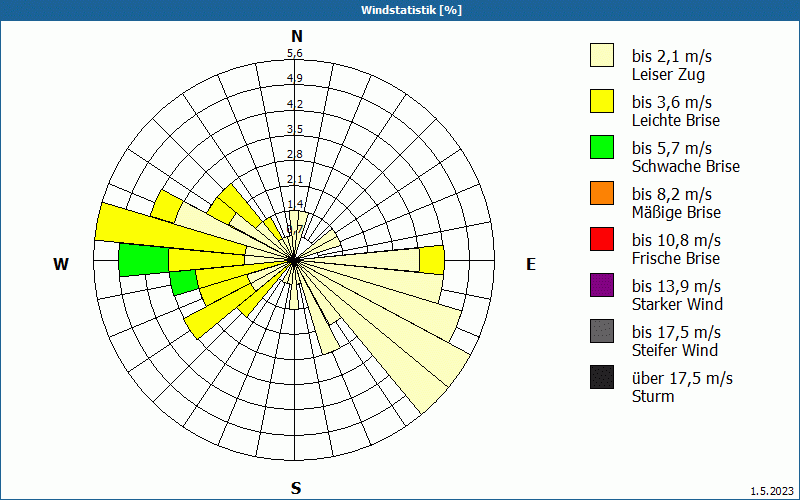
Task: Click the '2,1' radial scale label
Action: 295,179
